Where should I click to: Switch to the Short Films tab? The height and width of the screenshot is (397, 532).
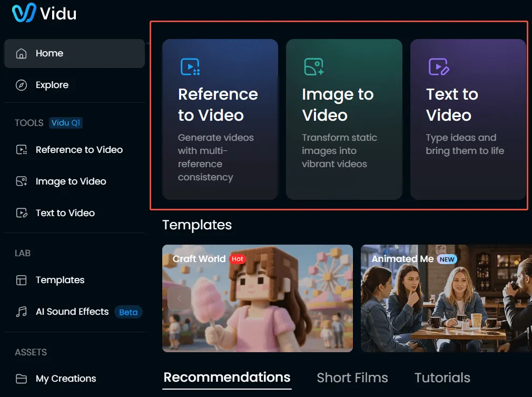coord(352,377)
